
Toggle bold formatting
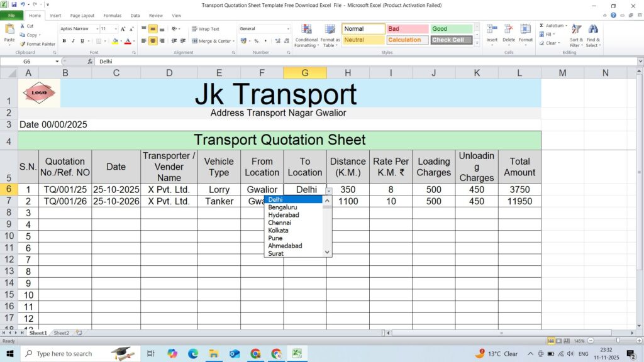tap(64, 41)
